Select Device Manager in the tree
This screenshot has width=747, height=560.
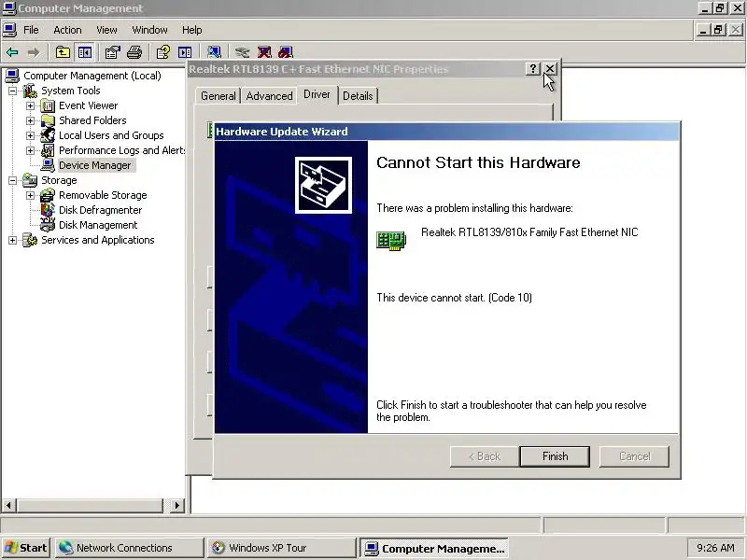tap(95, 165)
